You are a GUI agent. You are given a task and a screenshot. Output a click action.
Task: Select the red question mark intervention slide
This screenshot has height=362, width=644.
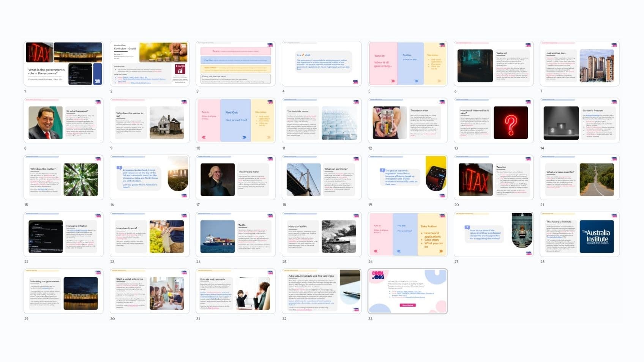[494, 121]
